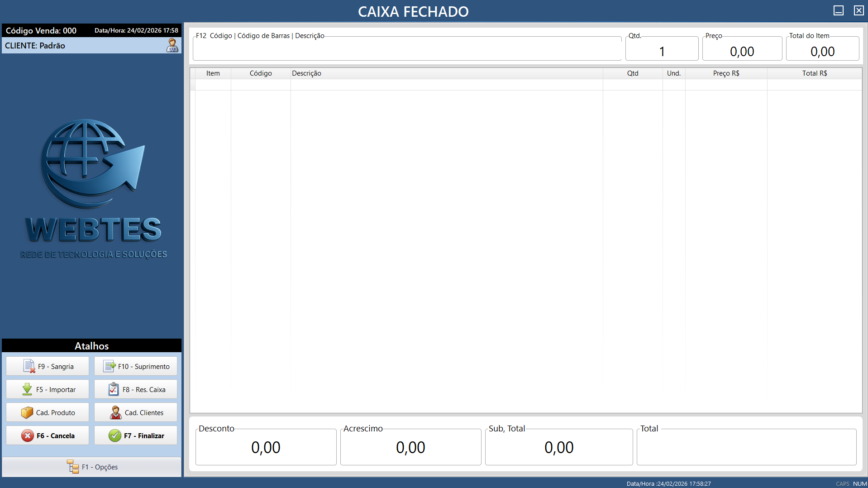Open Cad. Clientes customer registration
This screenshot has width=868, height=488.
(x=136, y=412)
